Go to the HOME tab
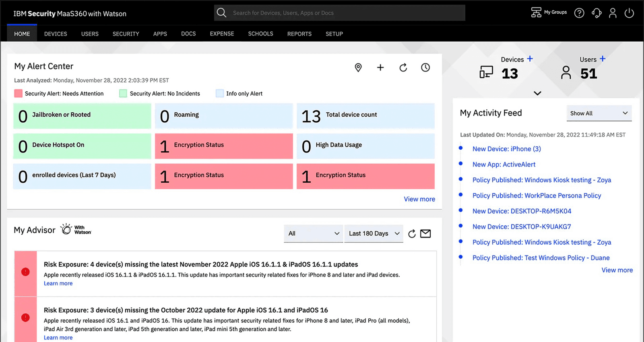Screen dimensions: 644x342 tap(22, 34)
